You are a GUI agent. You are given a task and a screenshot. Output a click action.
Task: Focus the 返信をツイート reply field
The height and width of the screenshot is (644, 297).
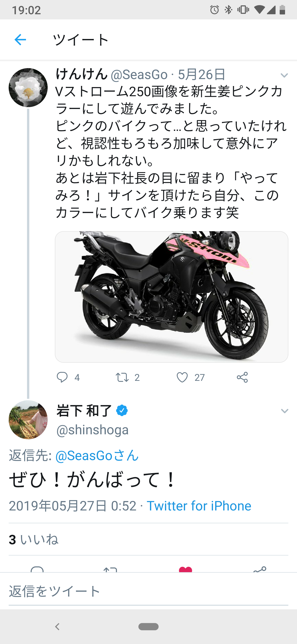coord(148,591)
